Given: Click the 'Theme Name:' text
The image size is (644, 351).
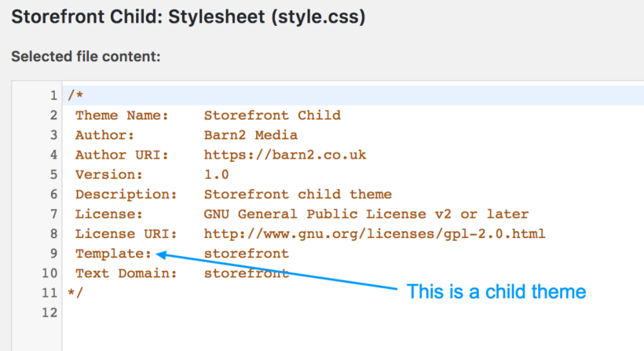Looking at the screenshot, I should point(122,115).
